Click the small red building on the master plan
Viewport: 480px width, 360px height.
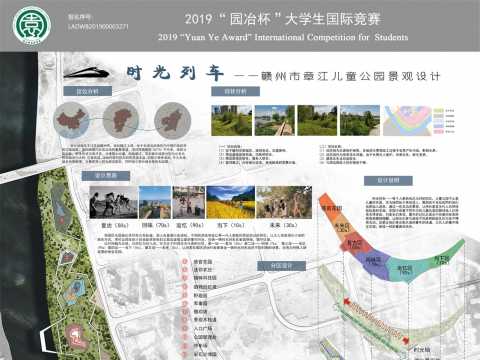coord(67,257)
